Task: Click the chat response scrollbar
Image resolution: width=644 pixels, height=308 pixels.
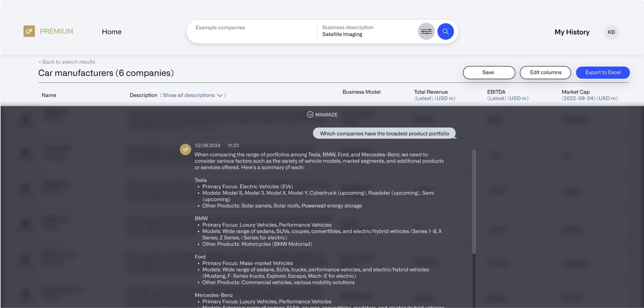Action: (x=474, y=202)
